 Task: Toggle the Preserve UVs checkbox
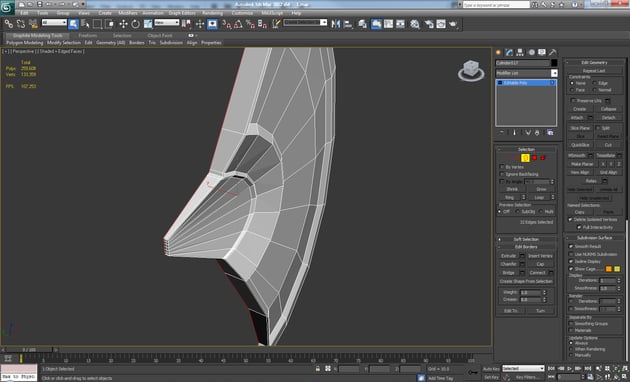(x=573, y=100)
